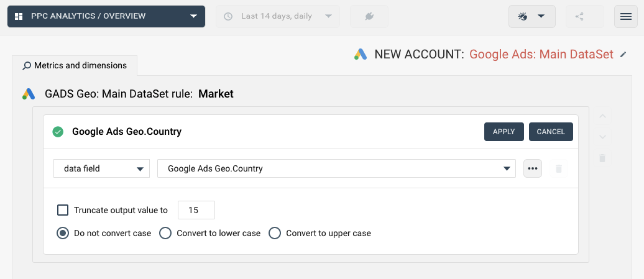The height and width of the screenshot is (279, 644).
Task: Edit account name with pencil icon
Action: pos(623,54)
